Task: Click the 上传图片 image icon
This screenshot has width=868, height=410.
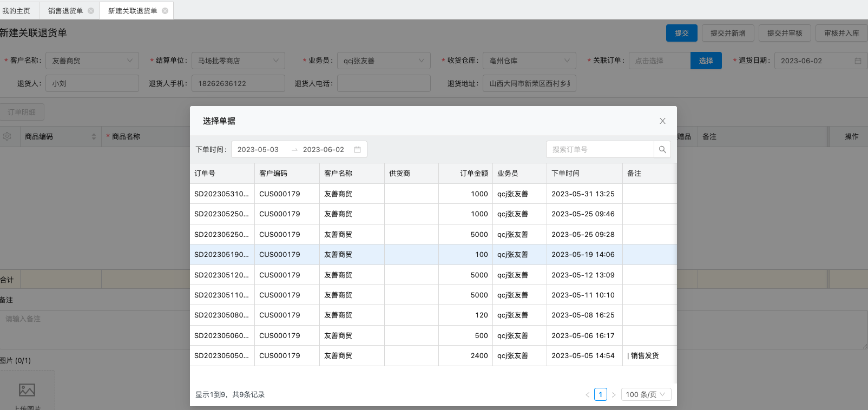Action: [x=27, y=389]
